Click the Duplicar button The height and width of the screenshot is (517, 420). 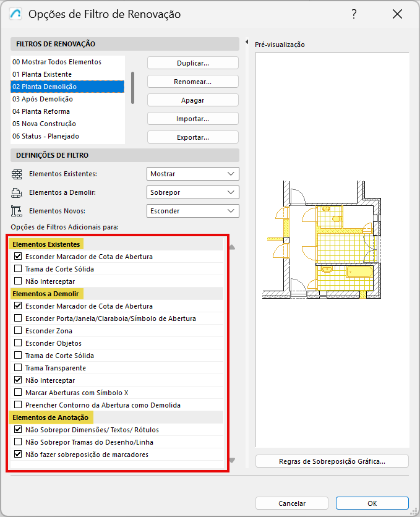point(193,63)
